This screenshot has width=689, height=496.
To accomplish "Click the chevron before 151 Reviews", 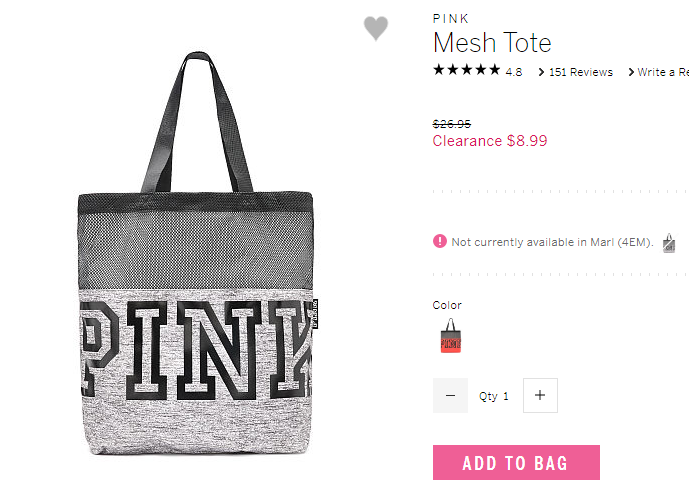I will (x=541, y=72).
